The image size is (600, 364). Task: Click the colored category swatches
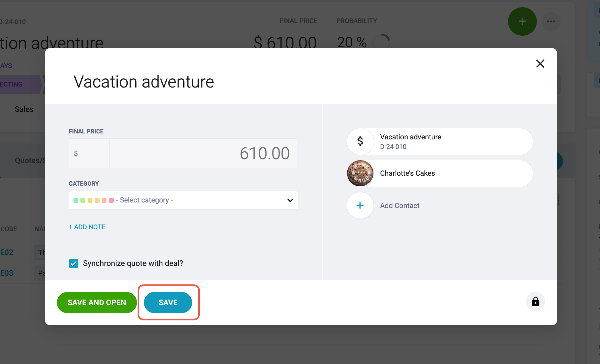pyautogui.click(x=94, y=200)
